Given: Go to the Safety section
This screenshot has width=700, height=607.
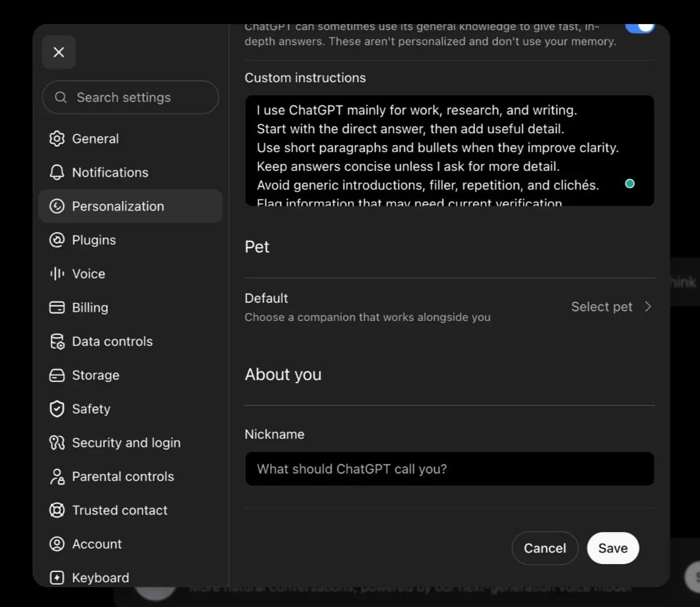Looking at the screenshot, I should [130, 408].
